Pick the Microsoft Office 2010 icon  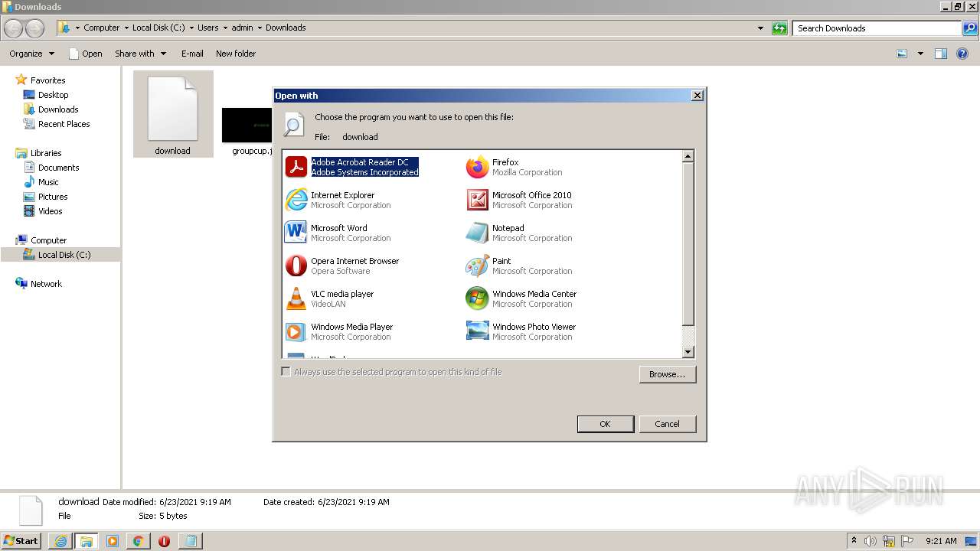click(477, 200)
